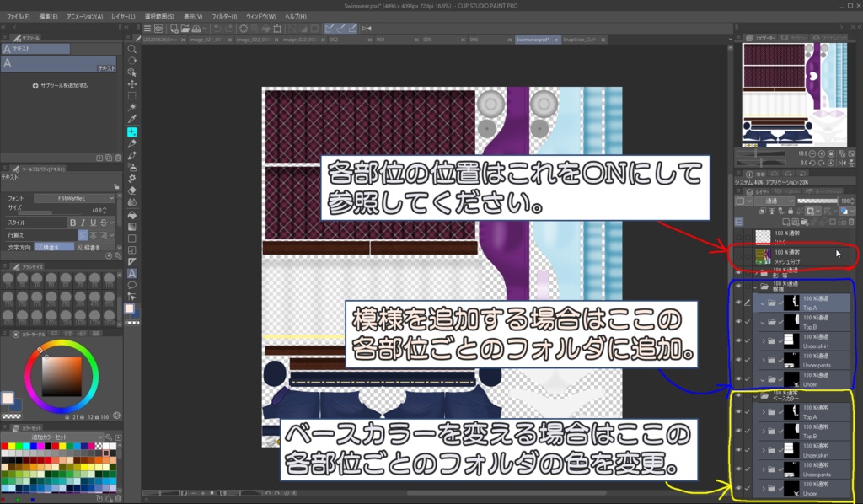Collapse the ベースカラー folder
The height and width of the screenshot is (504, 863).
tap(756, 395)
